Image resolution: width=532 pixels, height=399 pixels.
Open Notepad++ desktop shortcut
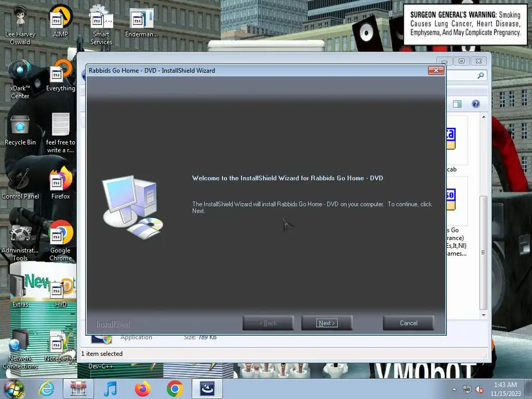pos(59,346)
